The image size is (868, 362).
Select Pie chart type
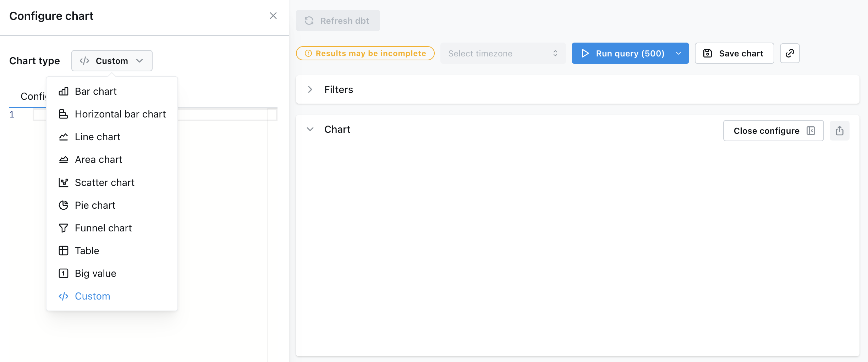112,205
